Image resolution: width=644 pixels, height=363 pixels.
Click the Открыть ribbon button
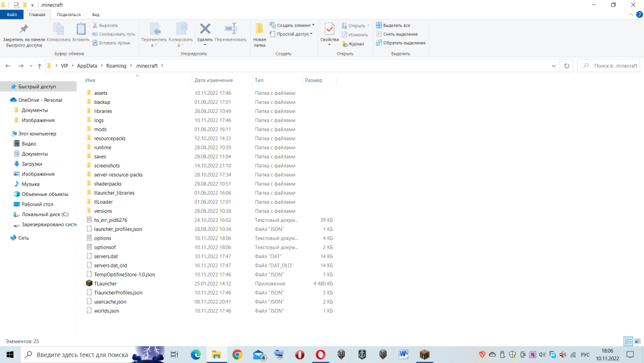coord(355,26)
